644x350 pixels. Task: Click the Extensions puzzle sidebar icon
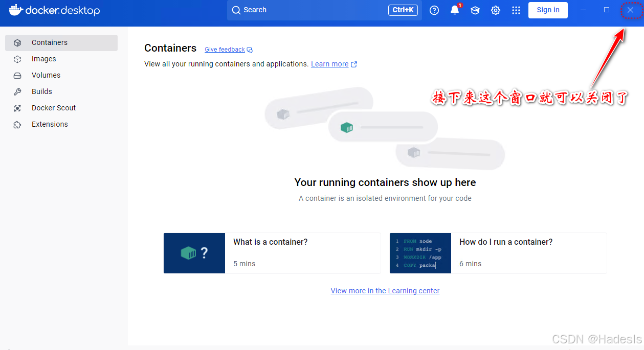[x=17, y=125]
